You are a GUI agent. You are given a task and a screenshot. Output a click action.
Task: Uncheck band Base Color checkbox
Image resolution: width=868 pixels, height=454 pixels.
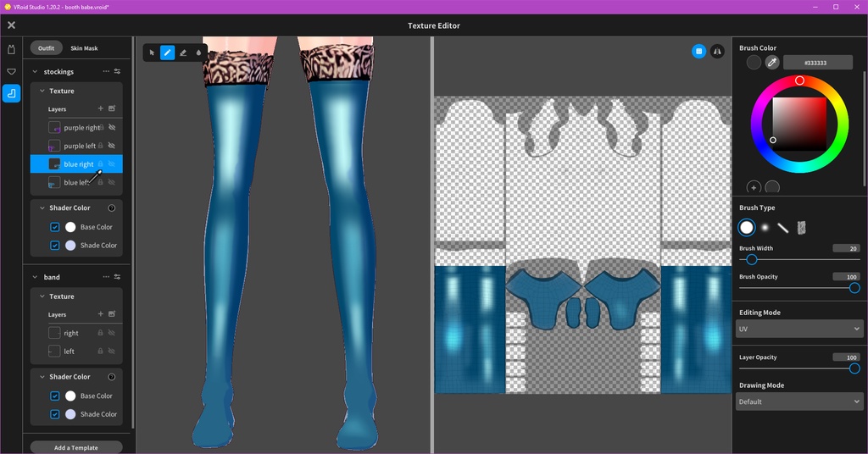click(55, 396)
